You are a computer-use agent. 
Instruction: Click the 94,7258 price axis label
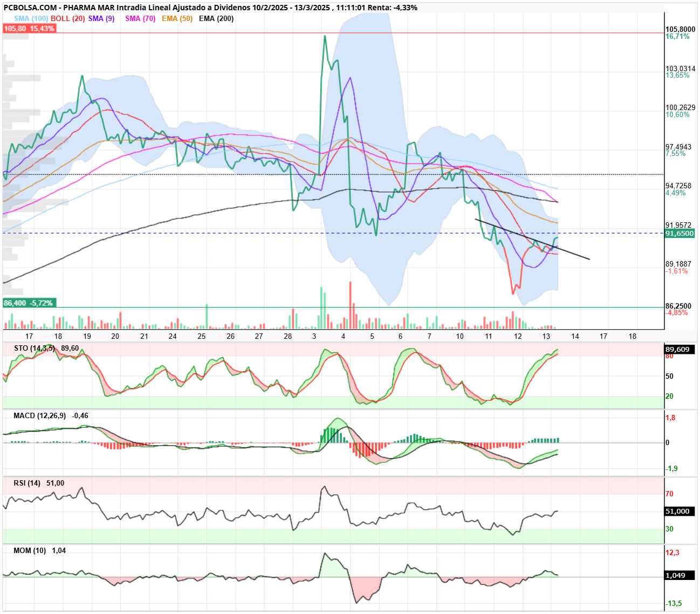[x=678, y=186]
